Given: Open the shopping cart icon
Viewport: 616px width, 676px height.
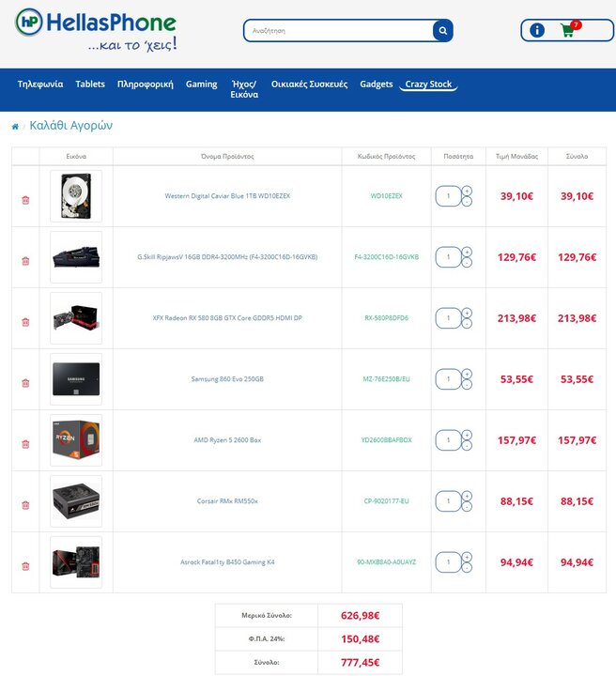Looking at the screenshot, I should (x=570, y=29).
